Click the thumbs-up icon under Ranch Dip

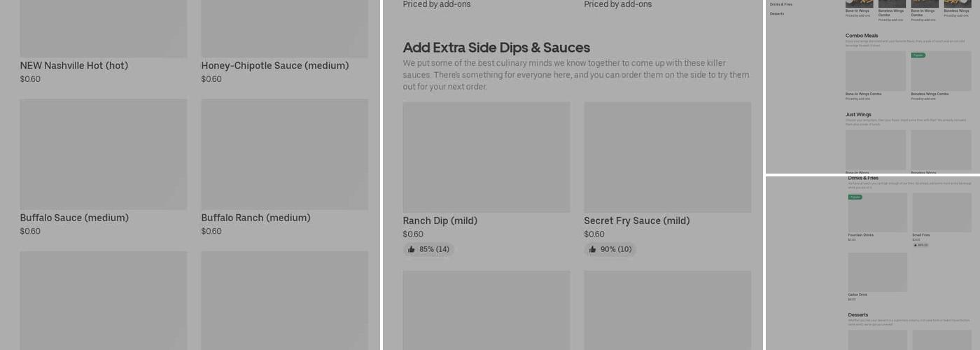[x=412, y=249]
